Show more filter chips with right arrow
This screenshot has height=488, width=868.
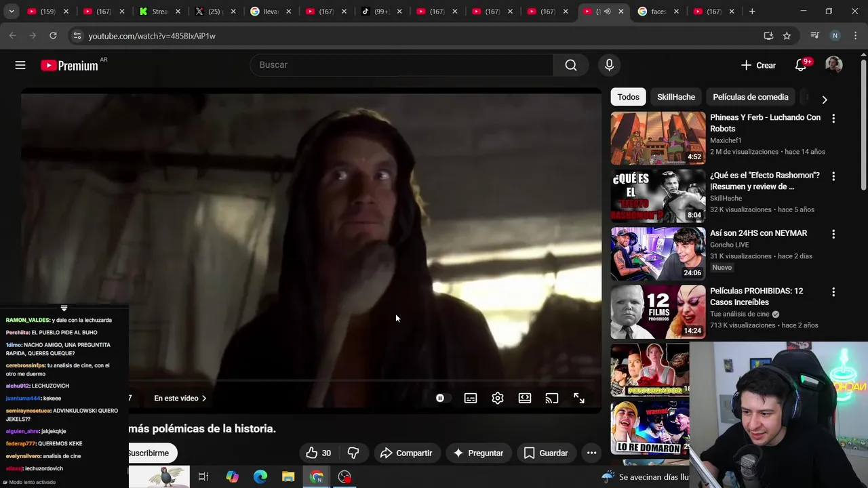click(x=825, y=100)
